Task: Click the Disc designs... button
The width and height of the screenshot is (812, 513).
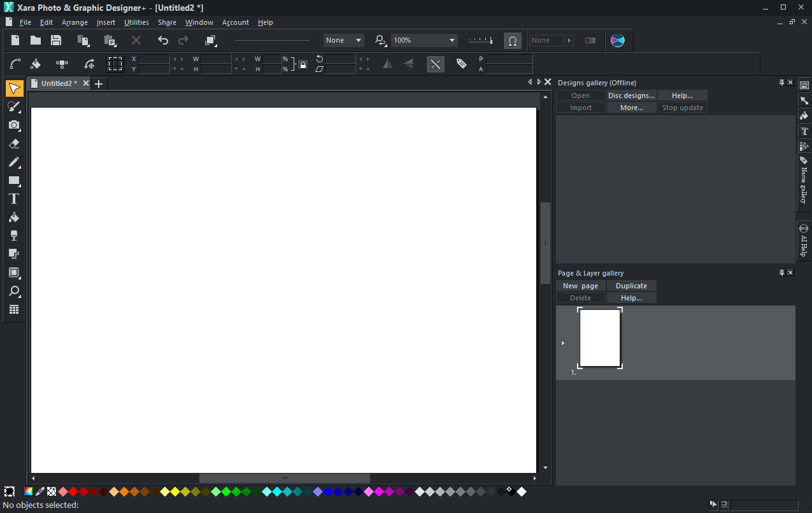Action: tap(631, 95)
